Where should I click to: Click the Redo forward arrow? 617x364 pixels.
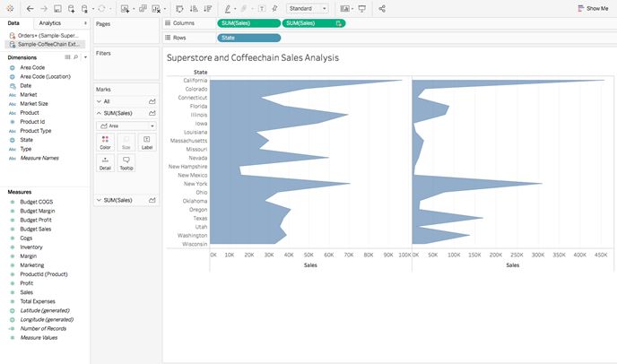coord(44,8)
